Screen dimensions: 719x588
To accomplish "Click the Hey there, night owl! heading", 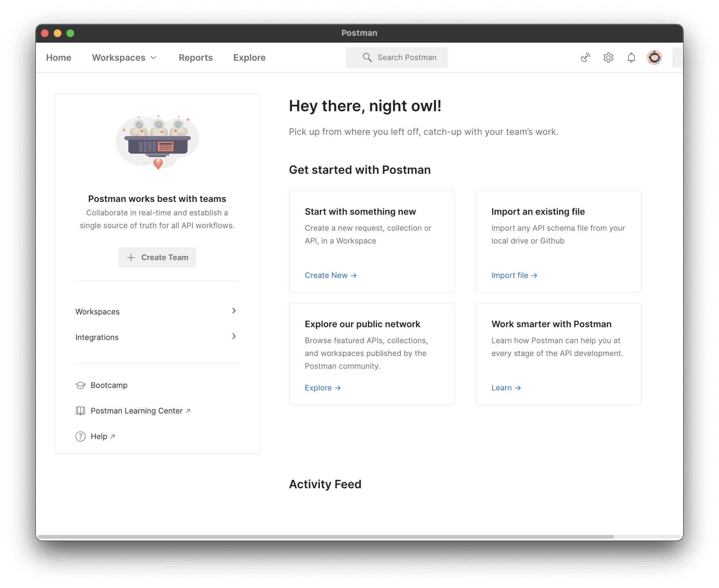I will (x=365, y=106).
